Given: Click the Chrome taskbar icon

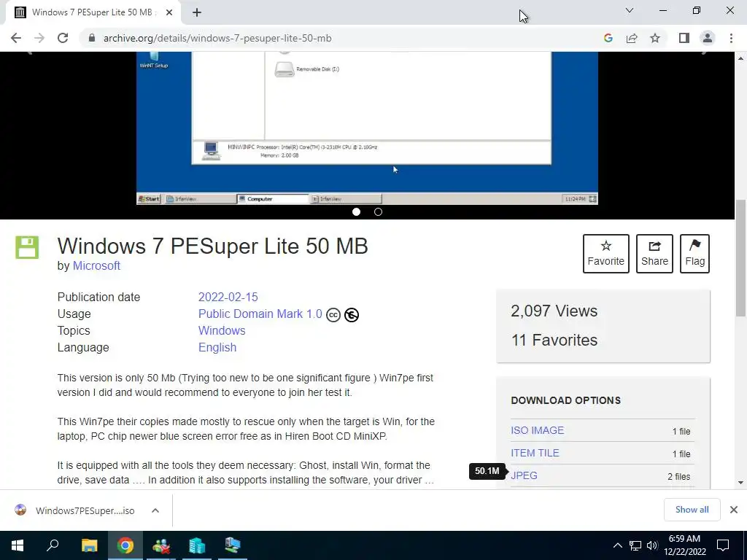Looking at the screenshot, I should pyautogui.click(x=125, y=545).
